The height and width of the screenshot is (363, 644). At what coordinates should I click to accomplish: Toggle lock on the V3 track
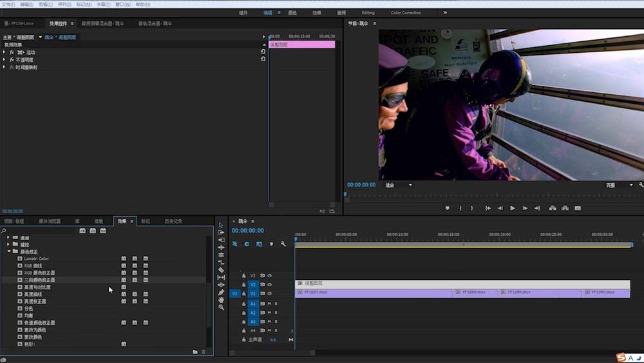[243, 275]
